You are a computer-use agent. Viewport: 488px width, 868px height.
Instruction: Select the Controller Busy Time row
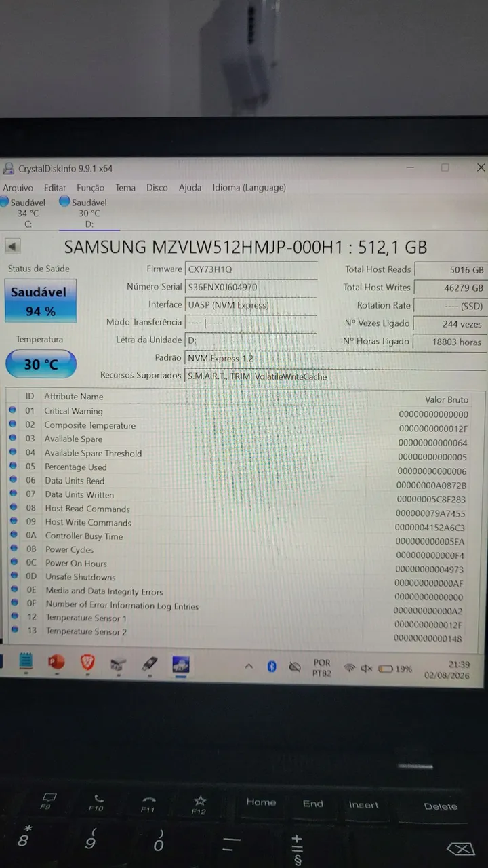245,537
